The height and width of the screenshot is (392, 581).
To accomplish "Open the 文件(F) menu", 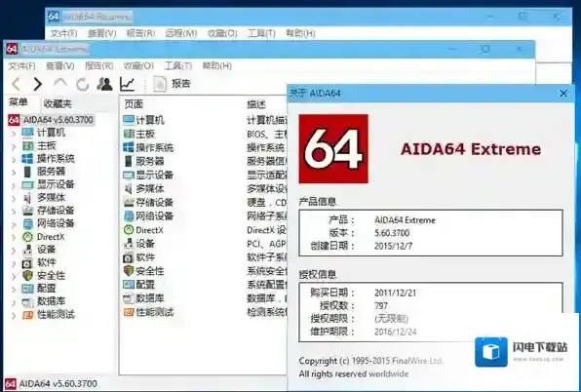I will click(x=21, y=66).
